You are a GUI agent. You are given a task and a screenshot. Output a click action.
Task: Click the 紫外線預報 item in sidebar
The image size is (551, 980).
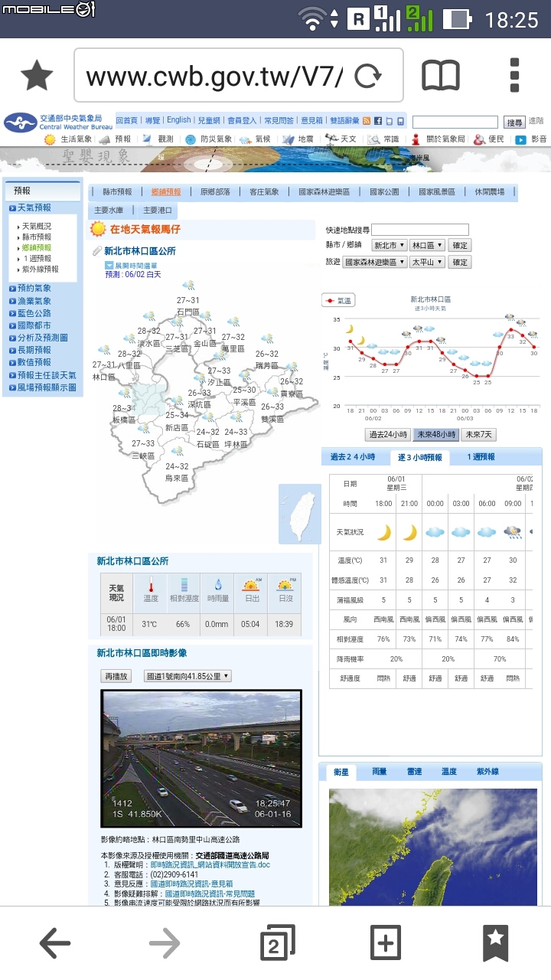click(40, 269)
